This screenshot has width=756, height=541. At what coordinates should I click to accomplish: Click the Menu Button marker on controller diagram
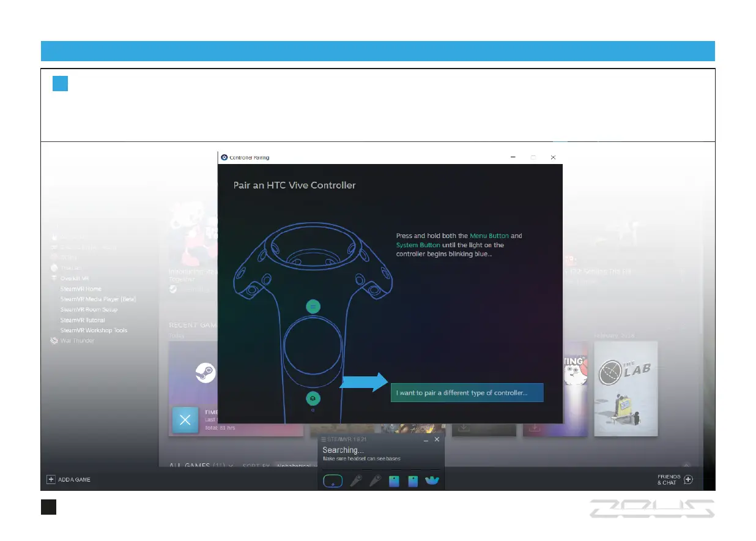point(313,306)
